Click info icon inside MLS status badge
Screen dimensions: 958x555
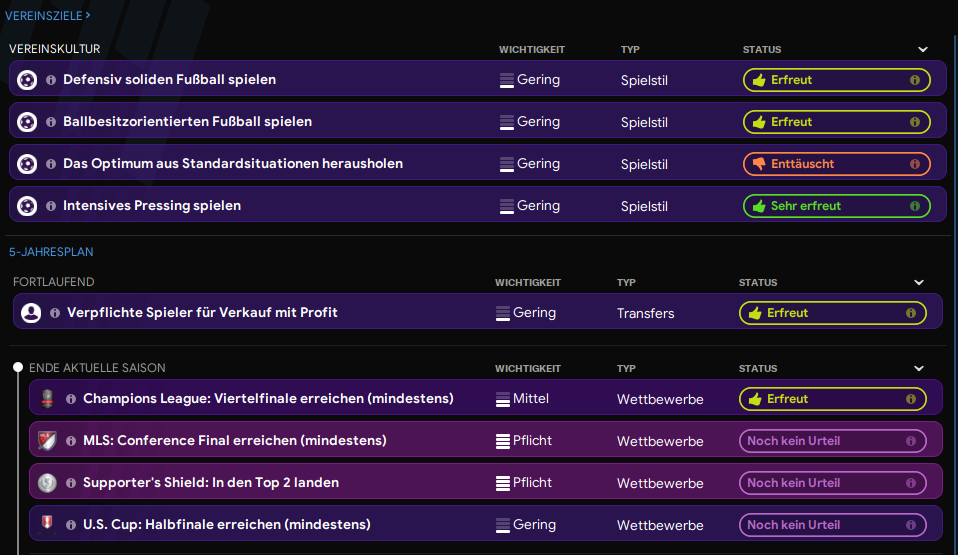[911, 441]
